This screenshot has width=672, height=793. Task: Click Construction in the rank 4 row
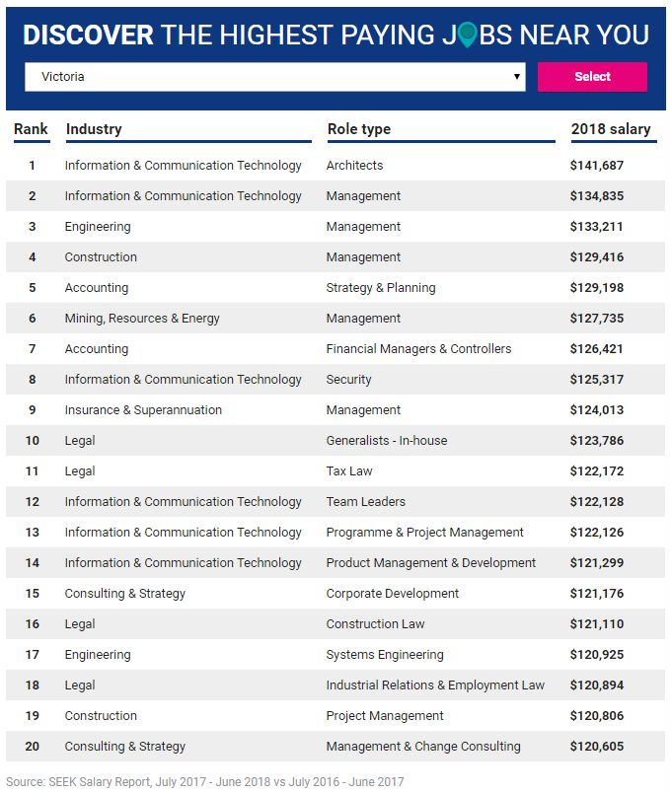point(101,256)
